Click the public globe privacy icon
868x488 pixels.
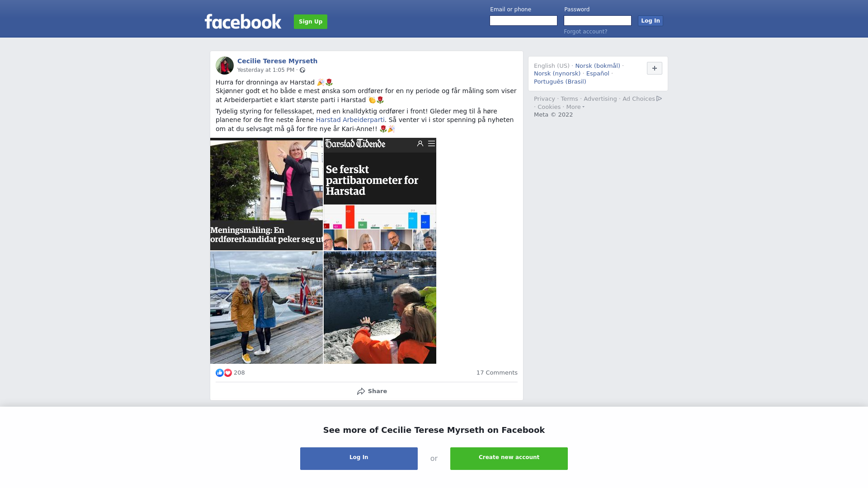pos(302,70)
